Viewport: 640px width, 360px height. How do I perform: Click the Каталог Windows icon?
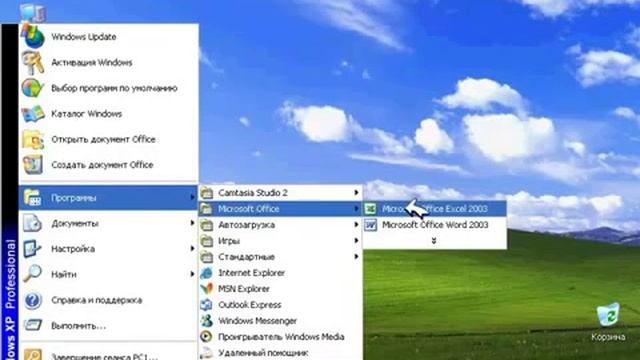click(x=33, y=113)
